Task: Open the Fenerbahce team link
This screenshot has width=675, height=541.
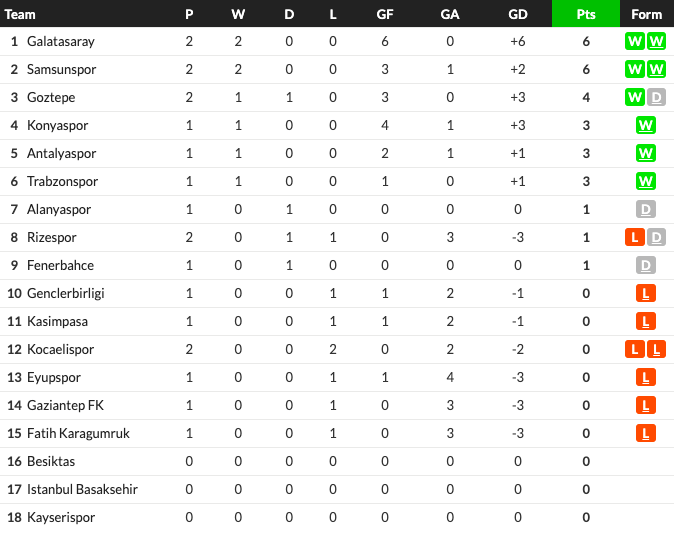Action: point(60,265)
